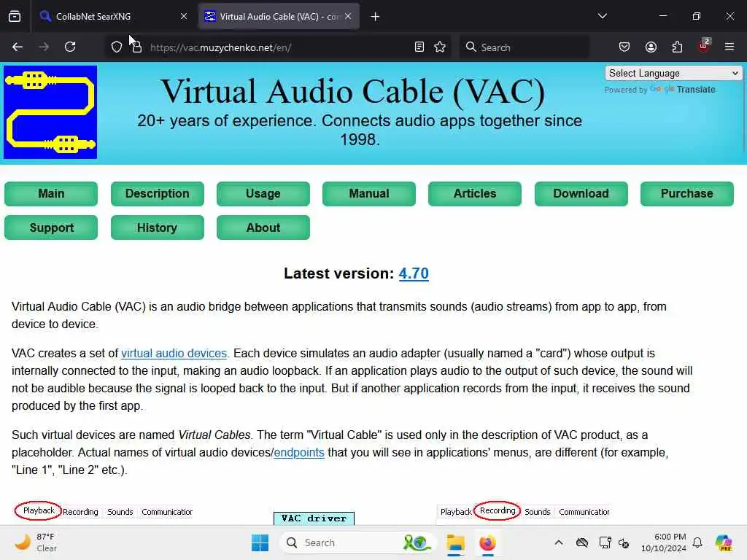This screenshot has height=560, width=747.
Task: Go to the Usage page
Action: (x=263, y=194)
